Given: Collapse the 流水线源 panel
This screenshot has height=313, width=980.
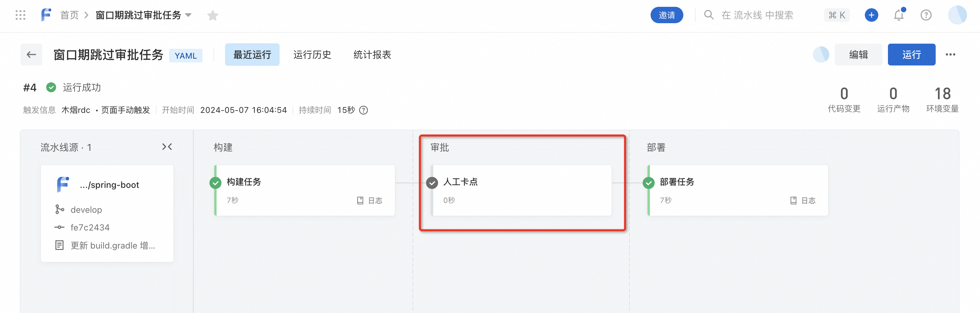Looking at the screenshot, I should point(167,147).
